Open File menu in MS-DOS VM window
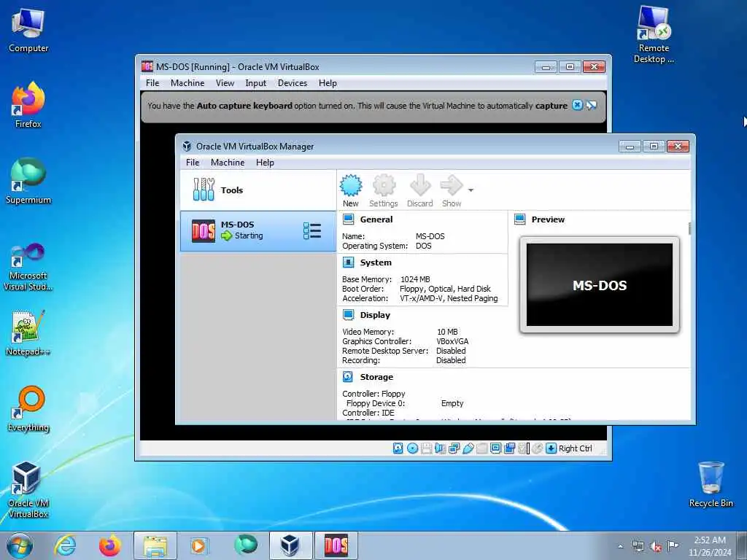This screenshot has width=747, height=560. click(152, 83)
